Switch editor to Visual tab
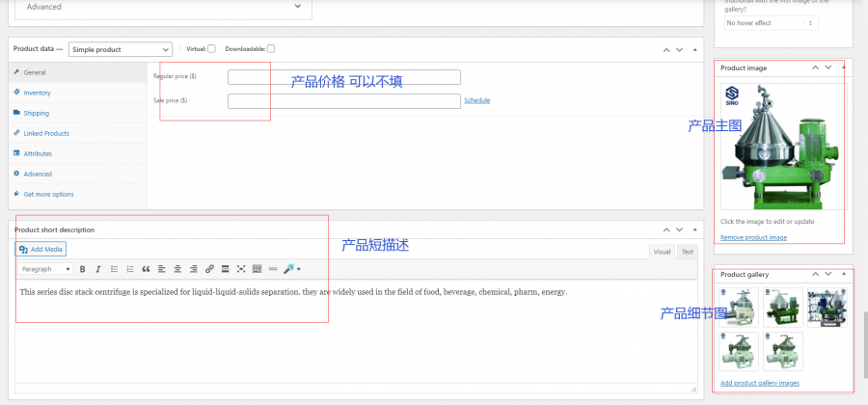 point(662,252)
